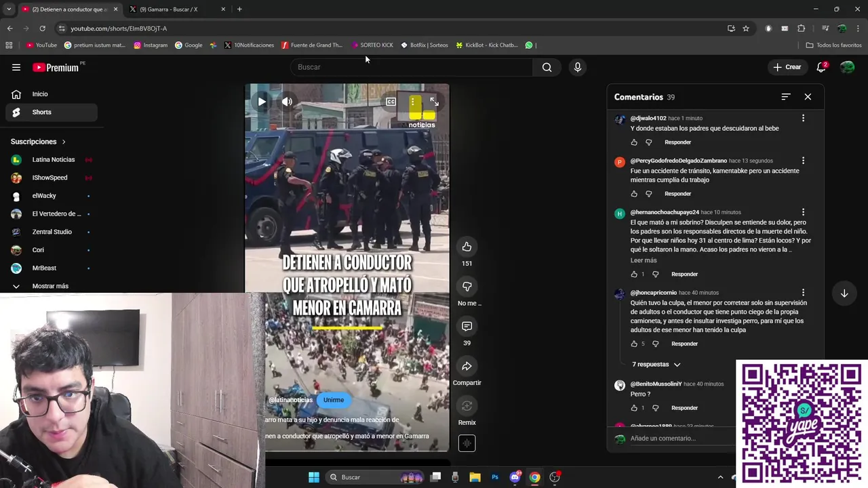Viewport: 868px width, 488px height.
Task: Select Inicio in sidebar
Action: (52, 94)
